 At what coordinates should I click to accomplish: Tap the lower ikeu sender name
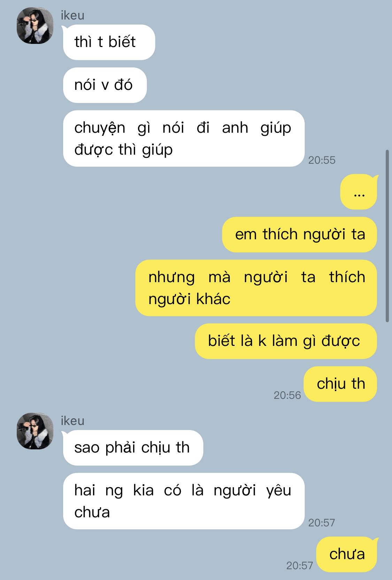[x=72, y=421]
